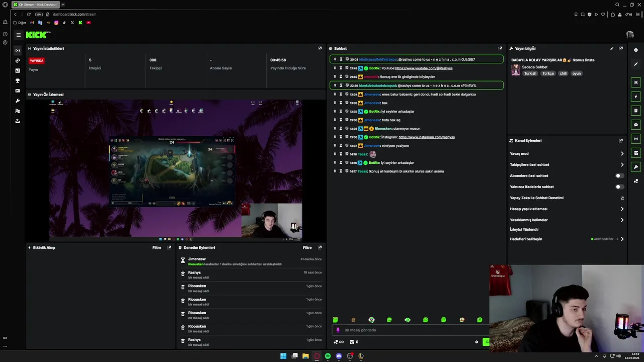
Task: Open File Explorer from the taskbar
Action: coord(305,356)
